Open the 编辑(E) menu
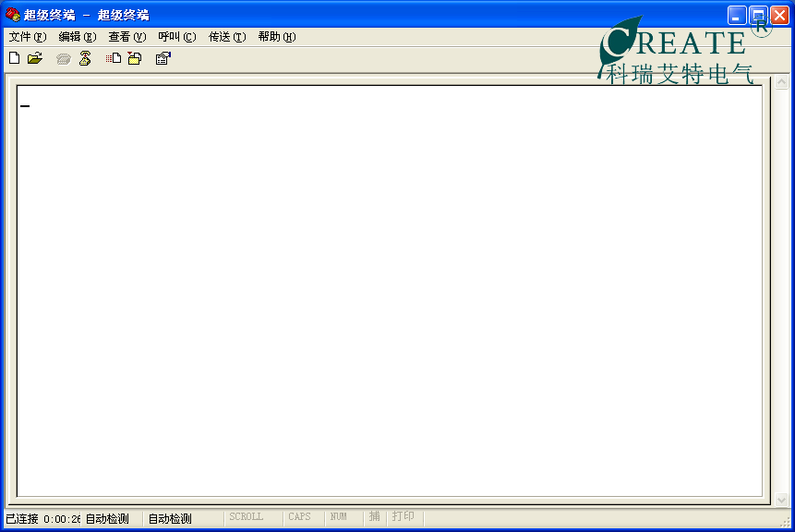 (77, 37)
